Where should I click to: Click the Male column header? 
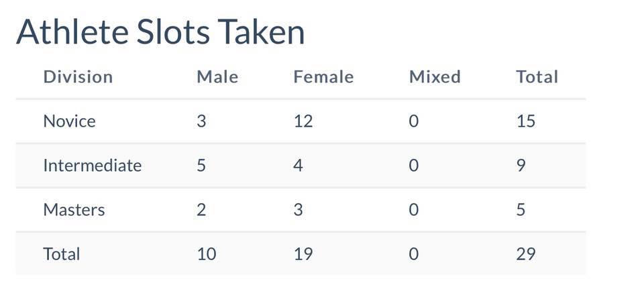click(217, 77)
